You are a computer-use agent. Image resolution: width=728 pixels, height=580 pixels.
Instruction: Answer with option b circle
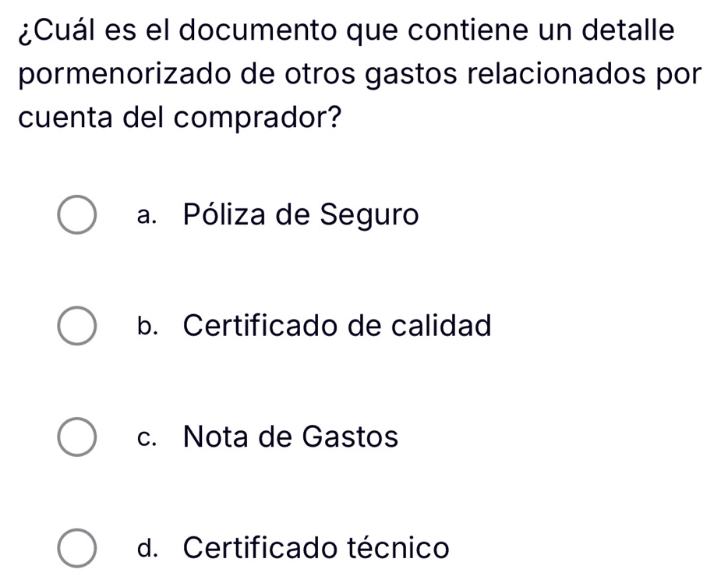(78, 326)
